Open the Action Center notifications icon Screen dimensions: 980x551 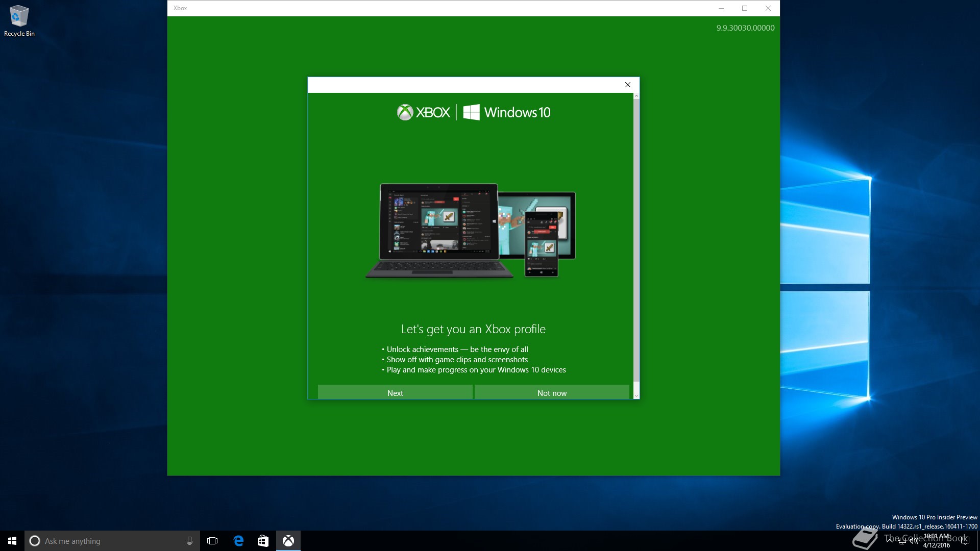[965, 541]
